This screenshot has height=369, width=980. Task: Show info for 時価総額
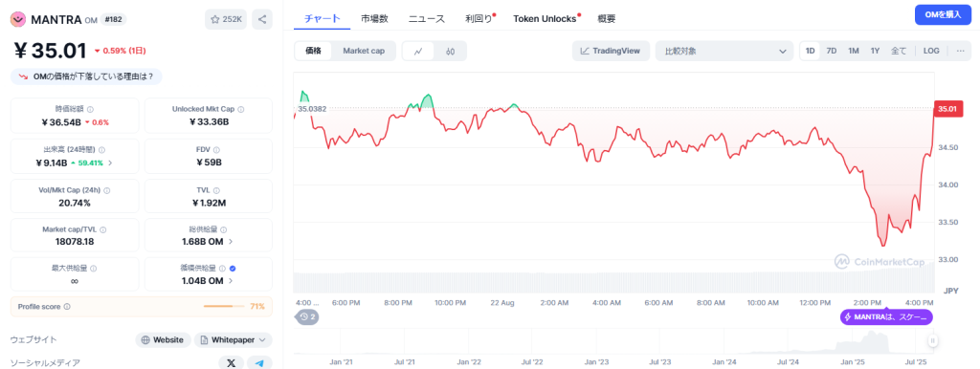pyautogui.click(x=90, y=109)
